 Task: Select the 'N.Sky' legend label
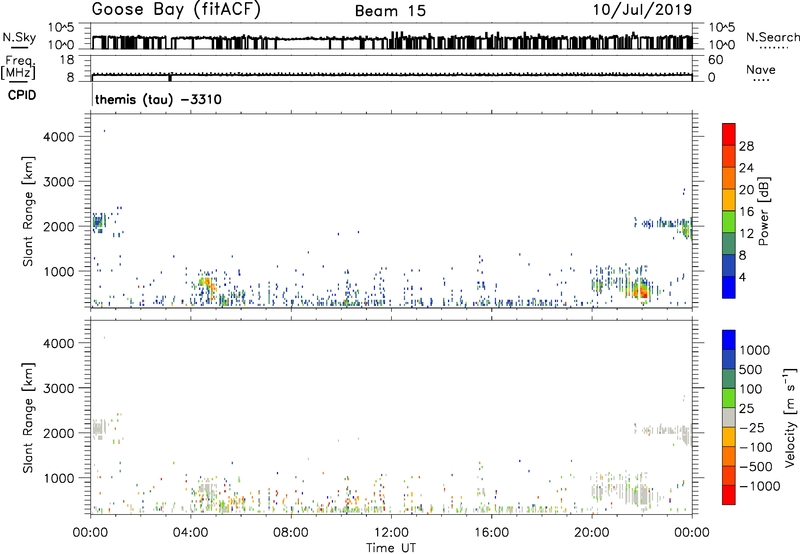(x=19, y=37)
